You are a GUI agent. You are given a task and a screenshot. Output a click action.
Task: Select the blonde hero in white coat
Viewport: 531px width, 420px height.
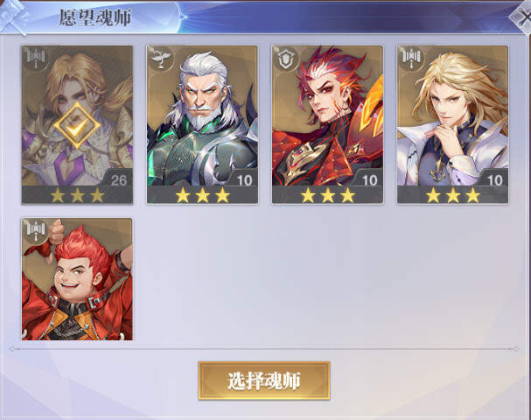(x=453, y=124)
